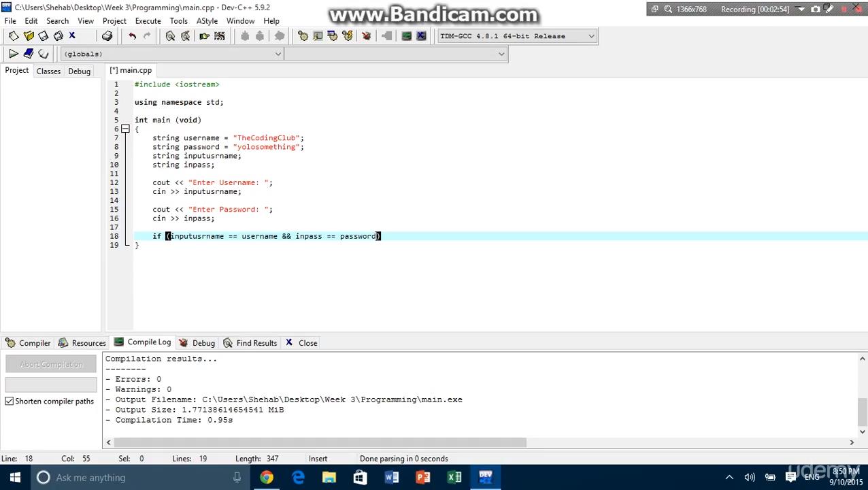Click the Delete profiling information icon
Image resolution: width=868 pixels, height=490 pixels.
point(421,36)
